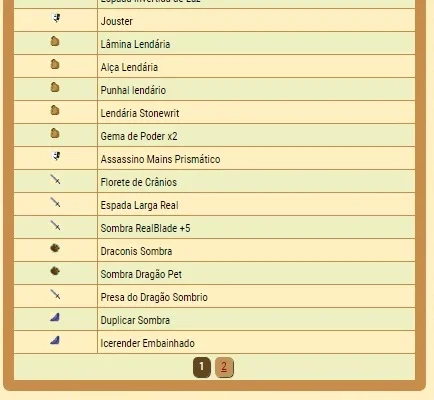The height and width of the screenshot is (400, 434).
Task: Select the bag icon beside Gema de Poder x2
Action: click(x=55, y=133)
